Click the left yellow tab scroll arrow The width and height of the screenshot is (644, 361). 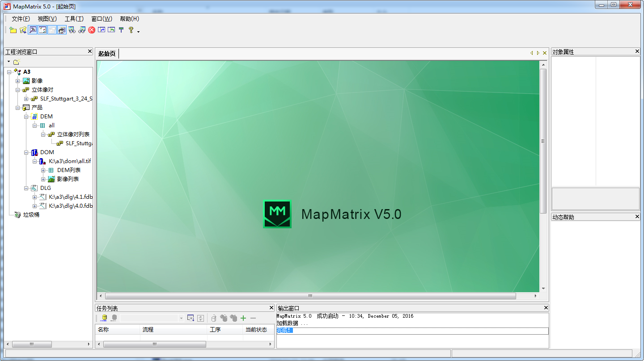coord(531,53)
